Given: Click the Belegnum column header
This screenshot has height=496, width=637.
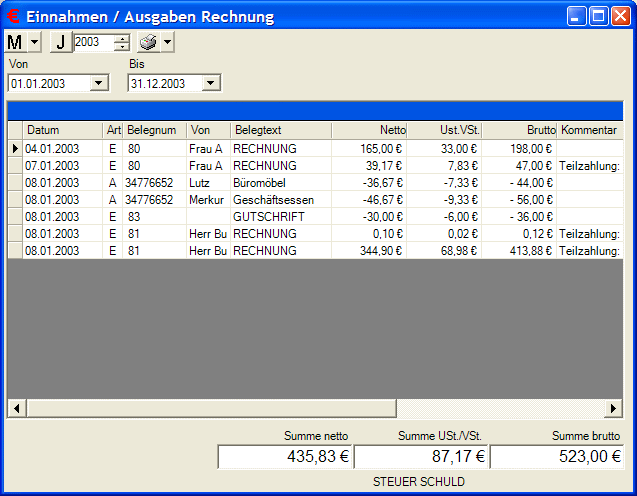Looking at the screenshot, I should (155, 130).
